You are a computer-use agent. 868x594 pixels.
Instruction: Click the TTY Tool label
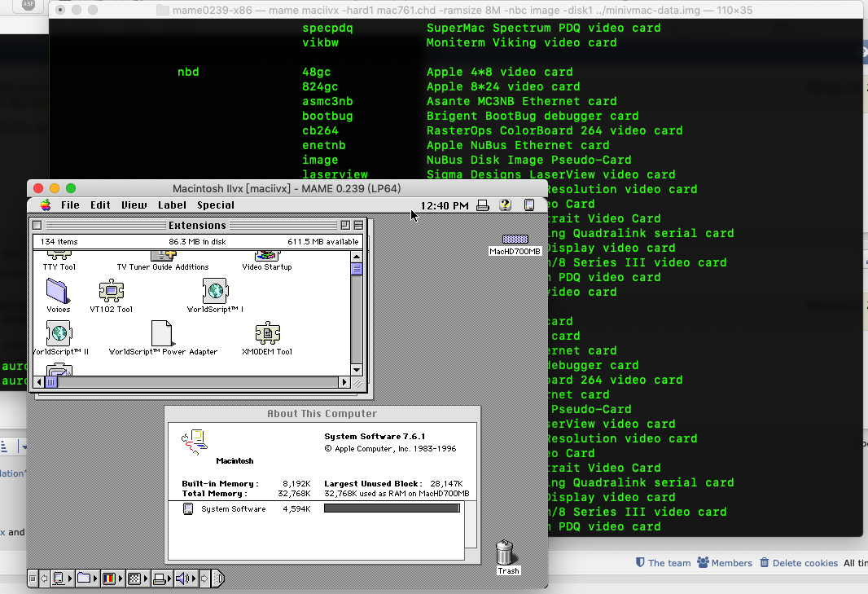[x=59, y=267]
